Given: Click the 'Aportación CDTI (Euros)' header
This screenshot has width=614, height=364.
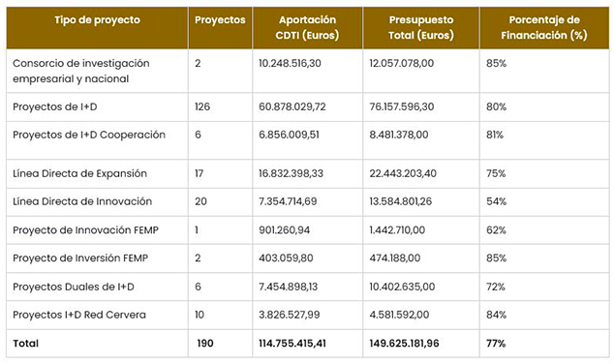Looking at the screenshot, I should [307, 27].
